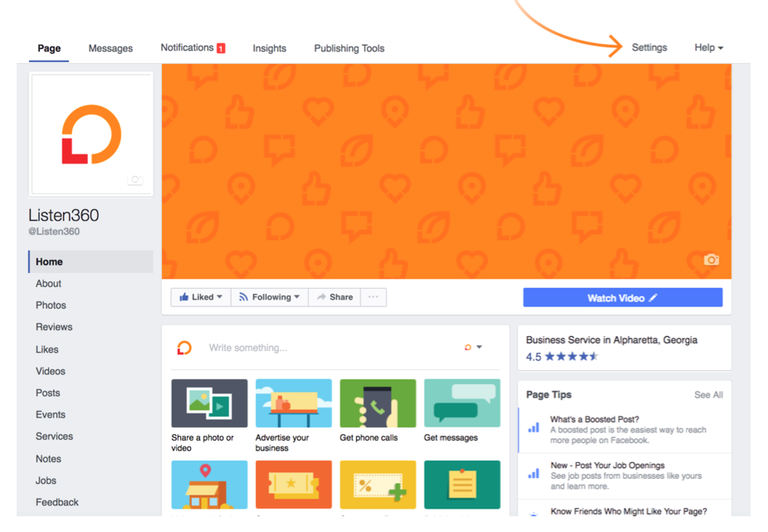Click the pencil icon on Watch Video
This screenshot has height=532, width=768.
point(653,298)
